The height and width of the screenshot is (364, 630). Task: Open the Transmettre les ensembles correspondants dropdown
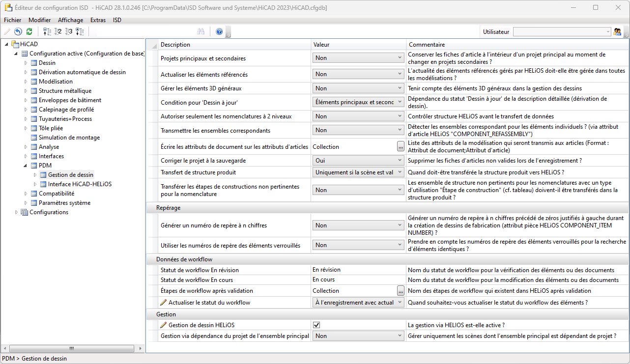coord(358,130)
